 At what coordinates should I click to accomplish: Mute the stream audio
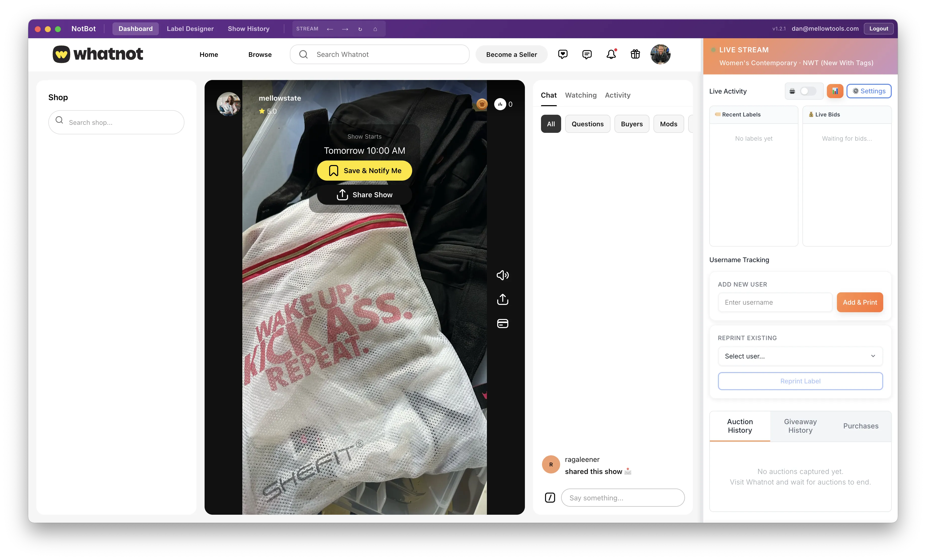coord(503,275)
